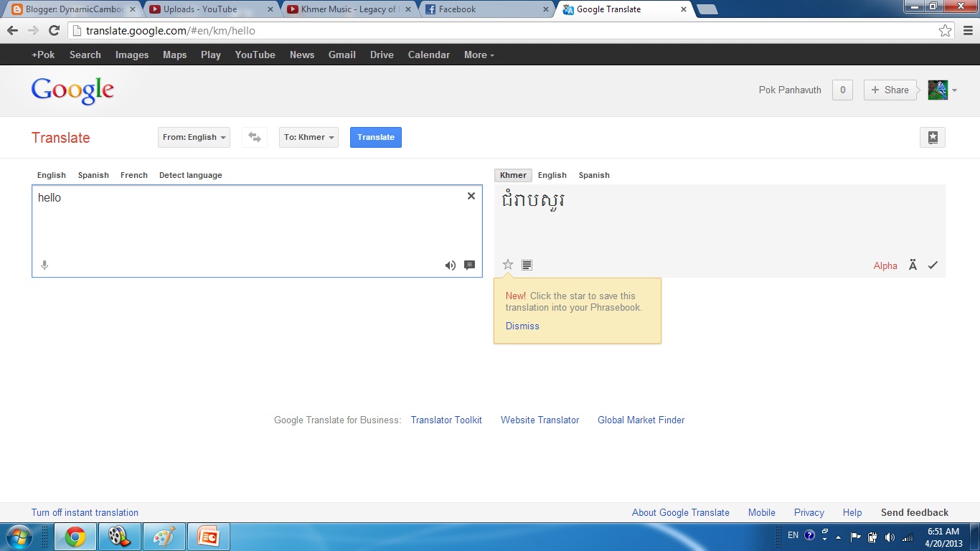The width and height of the screenshot is (980, 551).
Task: Select French as source language
Action: click(134, 175)
